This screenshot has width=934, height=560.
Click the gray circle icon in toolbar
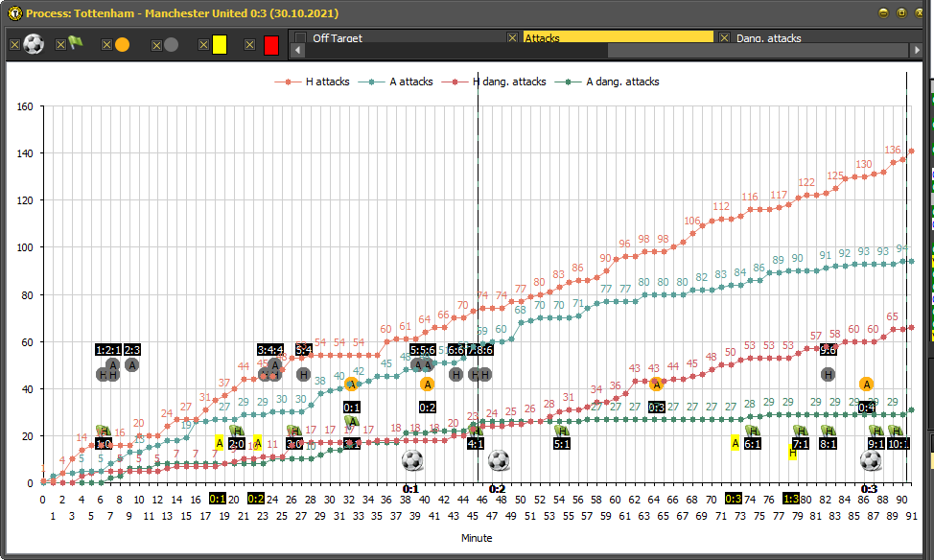point(171,45)
